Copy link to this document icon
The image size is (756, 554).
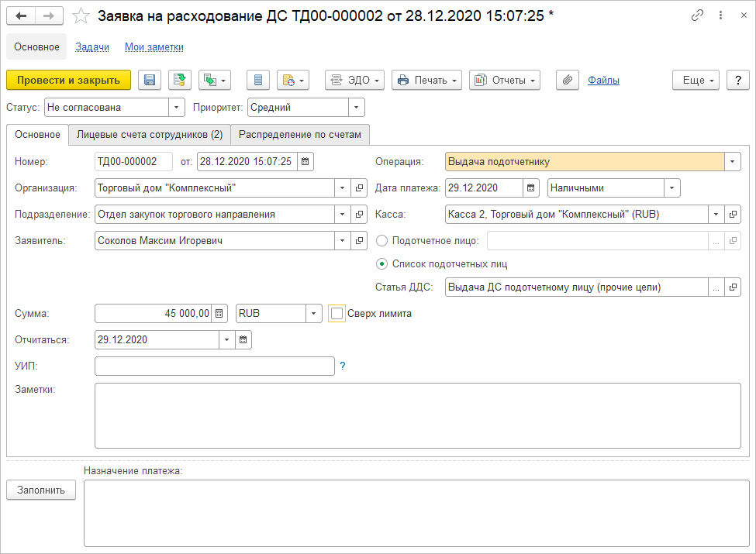(697, 15)
